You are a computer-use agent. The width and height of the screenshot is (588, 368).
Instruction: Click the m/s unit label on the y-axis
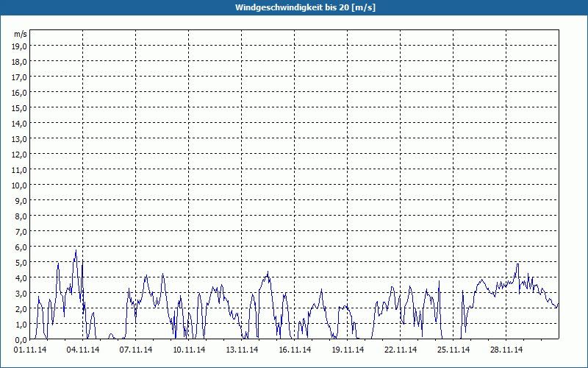[x=20, y=35]
